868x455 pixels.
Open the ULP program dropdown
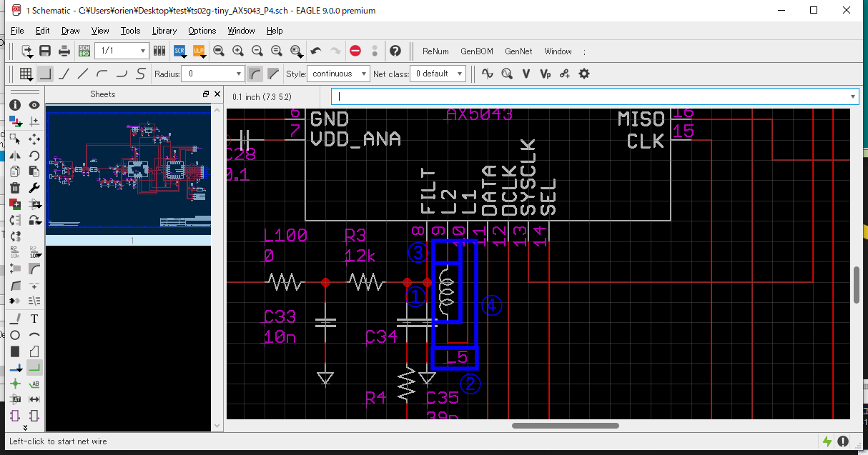(x=199, y=51)
